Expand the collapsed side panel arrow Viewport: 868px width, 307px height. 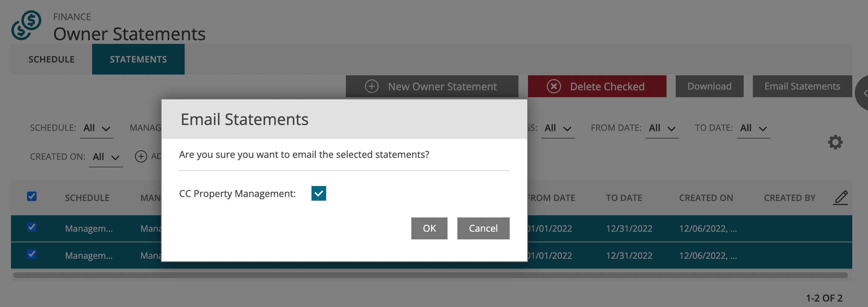pos(863,93)
